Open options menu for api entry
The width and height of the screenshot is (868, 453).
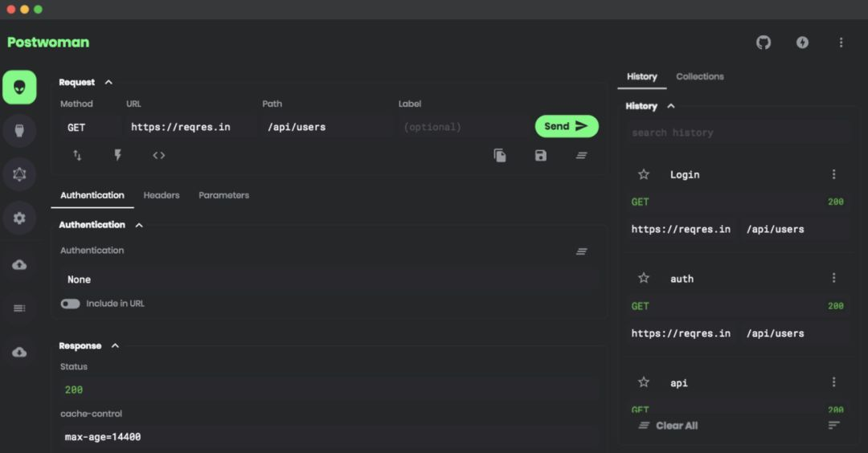pos(833,382)
